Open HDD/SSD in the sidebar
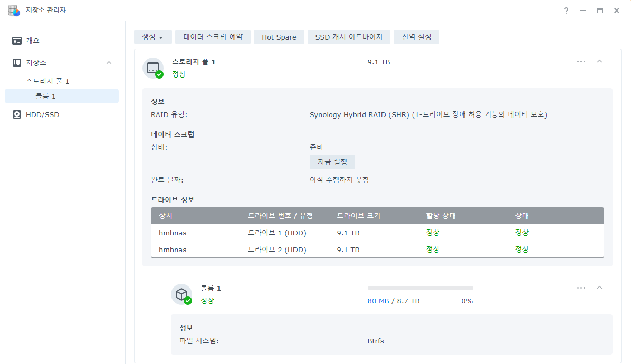The height and width of the screenshot is (364, 631). (x=42, y=114)
